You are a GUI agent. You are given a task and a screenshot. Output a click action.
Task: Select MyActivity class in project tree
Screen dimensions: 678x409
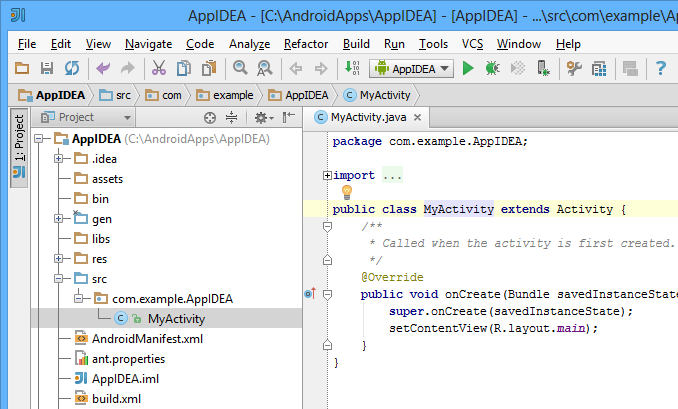(176, 319)
